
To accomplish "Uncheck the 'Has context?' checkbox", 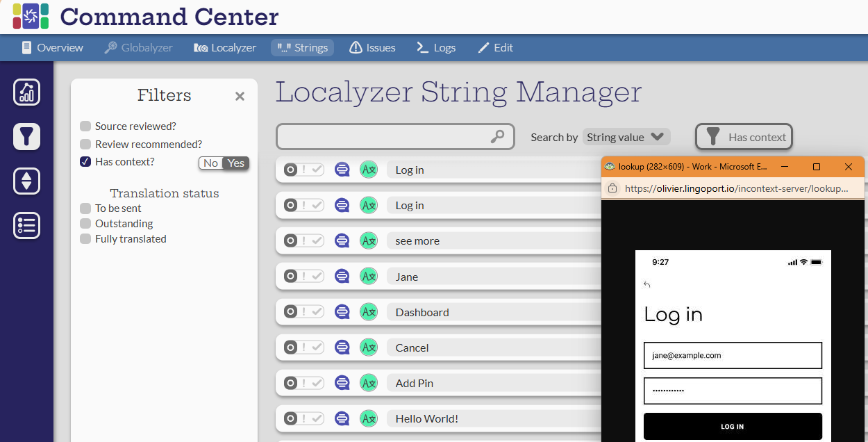I will tap(85, 162).
